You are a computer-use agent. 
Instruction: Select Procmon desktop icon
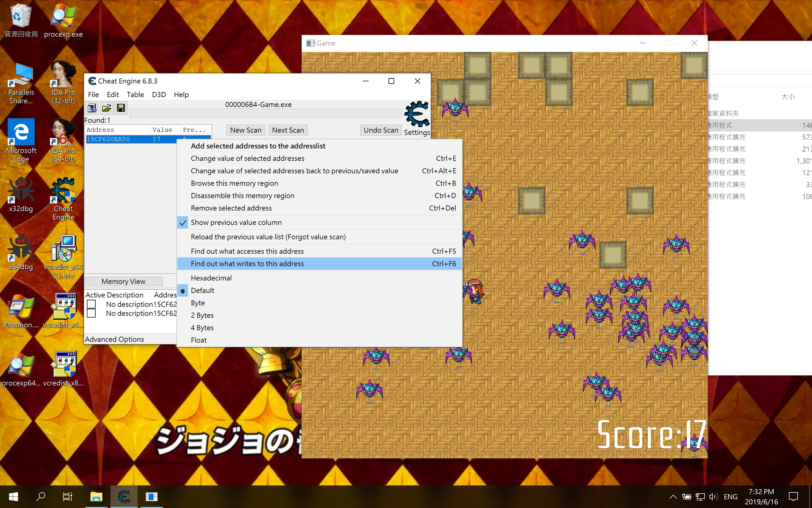click(21, 311)
